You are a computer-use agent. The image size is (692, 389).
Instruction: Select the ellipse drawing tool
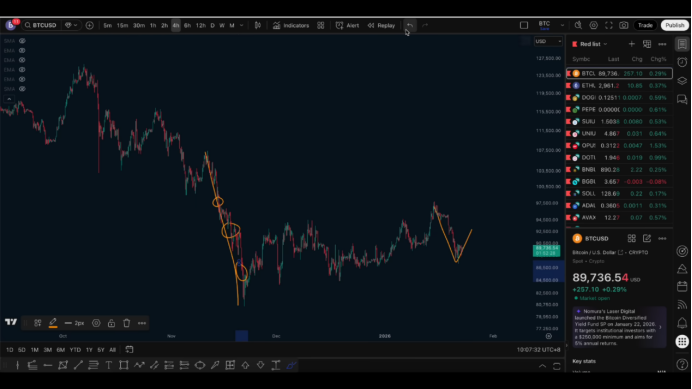click(x=200, y=365)
